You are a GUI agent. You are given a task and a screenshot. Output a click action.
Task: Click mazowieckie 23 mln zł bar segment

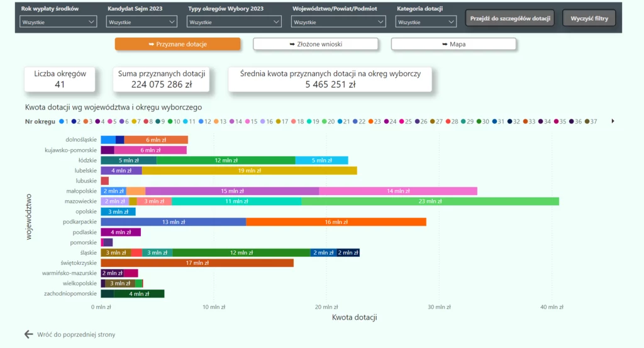(x=430, y=201)
